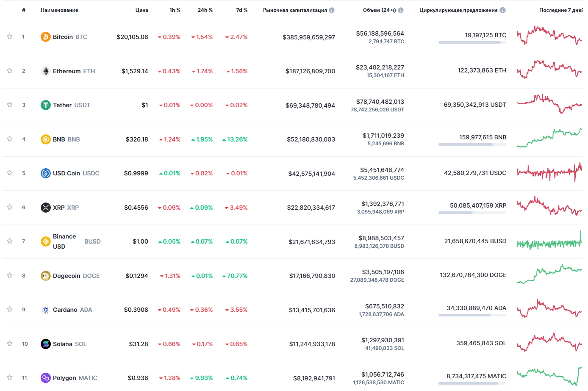Add Bitcoin to watchlist with star
Image resolution: width=588 pixels, height=391 pixels.
coord(9,37)
